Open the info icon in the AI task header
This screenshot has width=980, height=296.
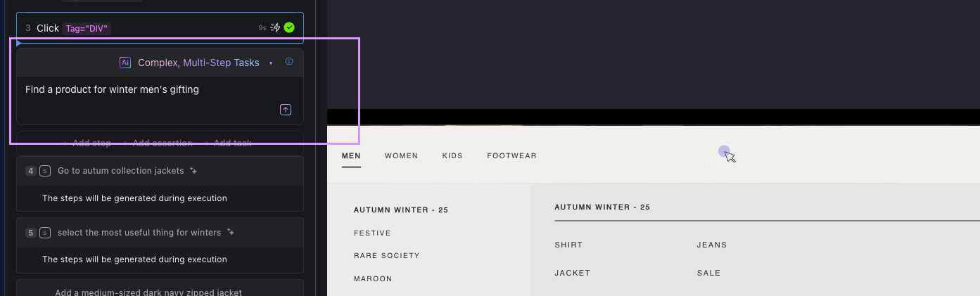click(289, 62)
